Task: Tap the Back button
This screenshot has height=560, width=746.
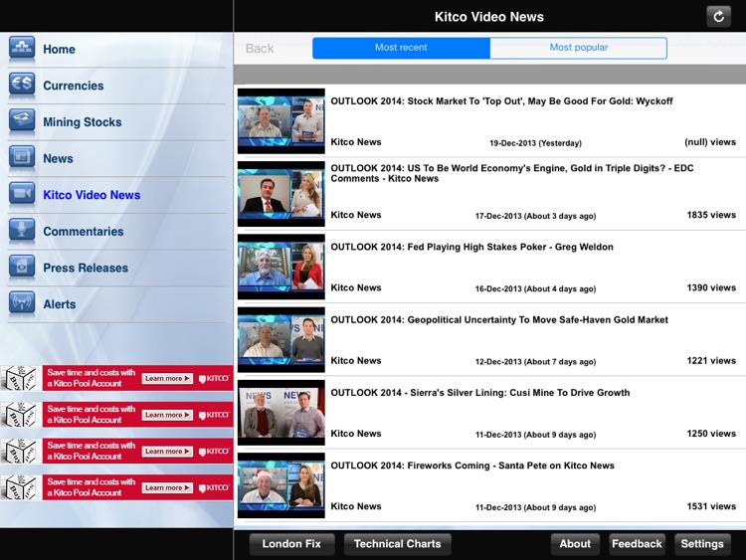Action: tap(260, 49)
